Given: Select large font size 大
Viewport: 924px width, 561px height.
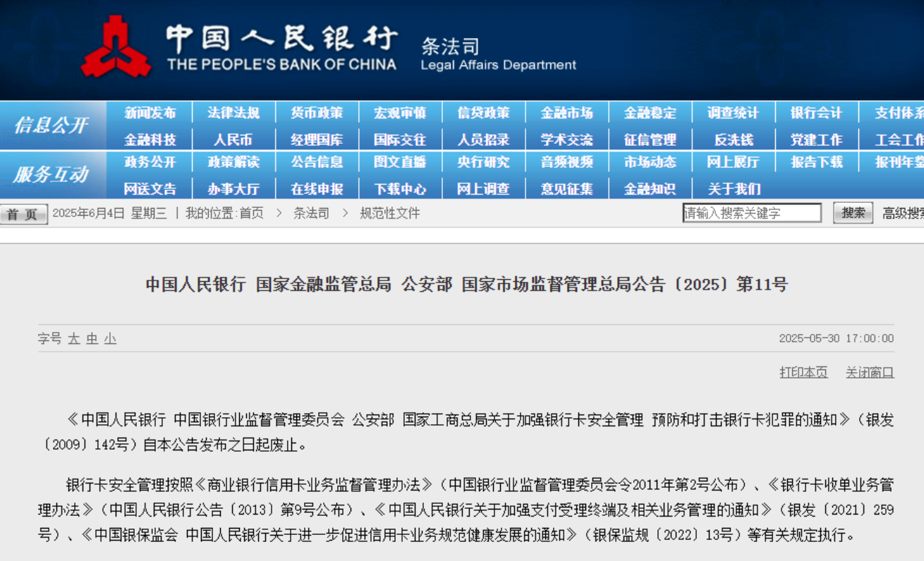Looking at the screenshot, I should tap(74, 339).
